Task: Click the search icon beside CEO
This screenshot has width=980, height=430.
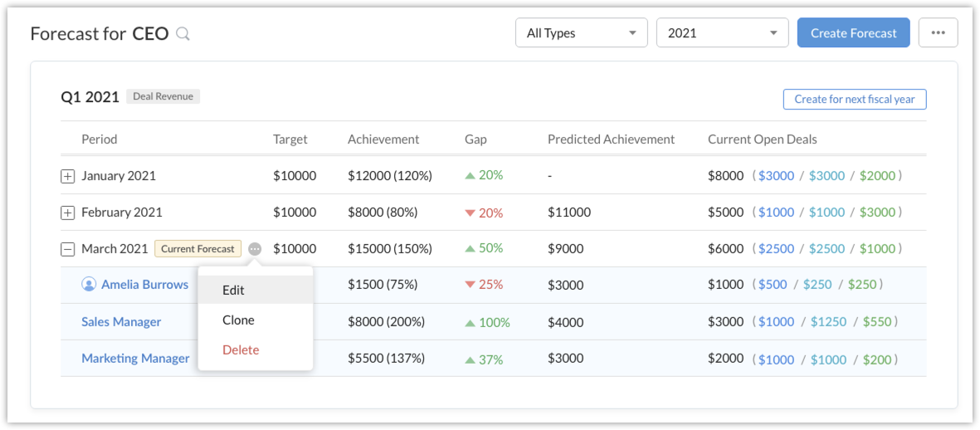Action: (x=183, y=34)
